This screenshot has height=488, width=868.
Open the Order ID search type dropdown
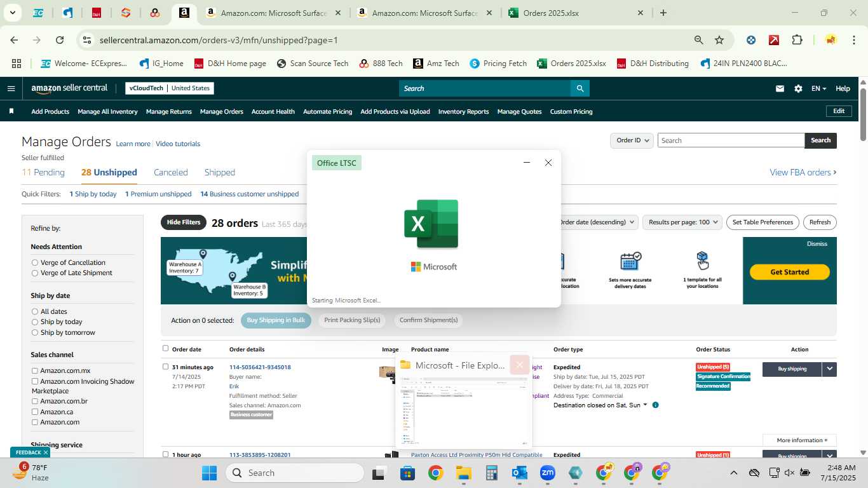point(632,140)
